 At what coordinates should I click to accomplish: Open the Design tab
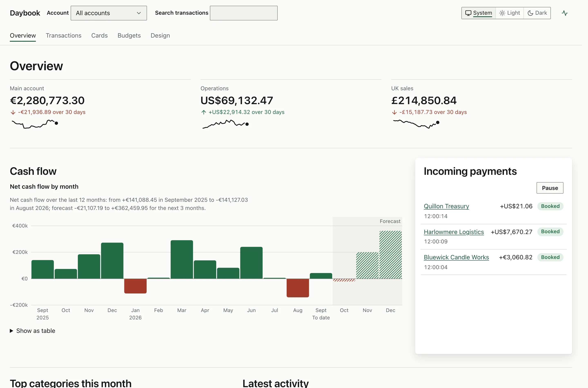tap(160, 35)
